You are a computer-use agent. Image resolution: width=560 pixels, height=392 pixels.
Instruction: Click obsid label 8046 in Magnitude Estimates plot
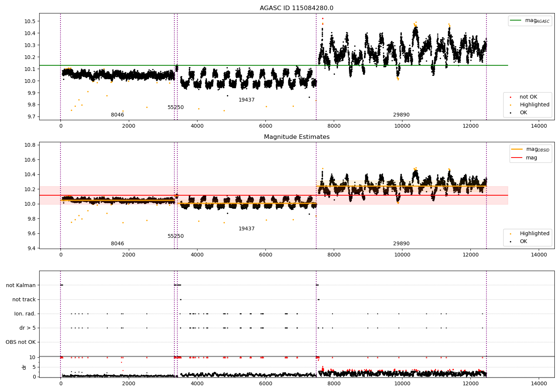pos(117,244)
